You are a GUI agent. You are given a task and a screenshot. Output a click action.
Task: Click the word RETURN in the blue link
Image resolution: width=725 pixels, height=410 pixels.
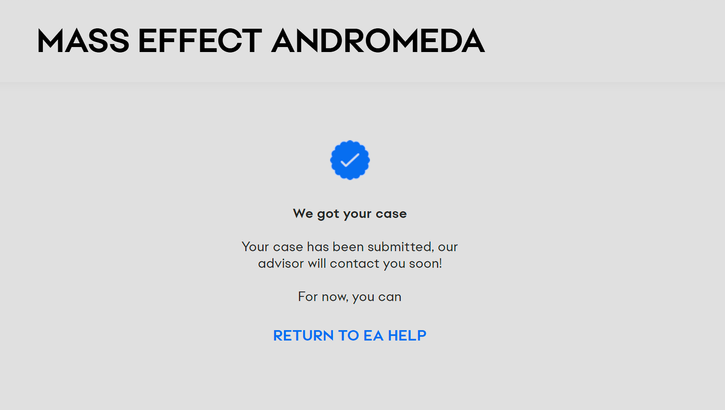[304, 336]
